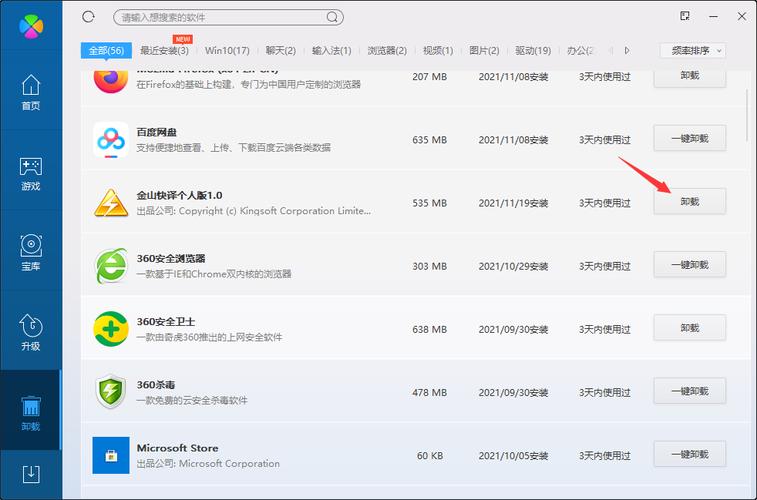Uninstall Firefox with its 卸载 button

[x=690, y=77]
